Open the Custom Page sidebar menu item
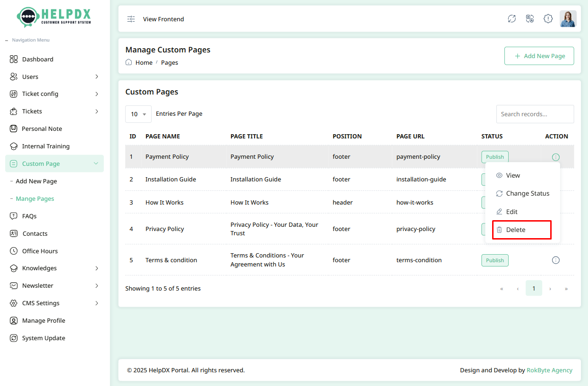This screenshot has width=588, height=386. click(x=54, y=163)
